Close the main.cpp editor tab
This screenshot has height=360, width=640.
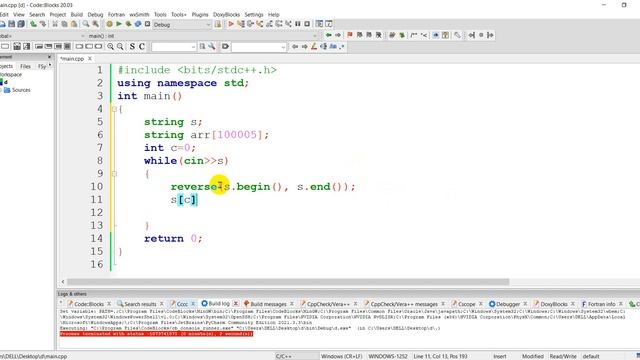pyautogui.click(x=90, y=58)
